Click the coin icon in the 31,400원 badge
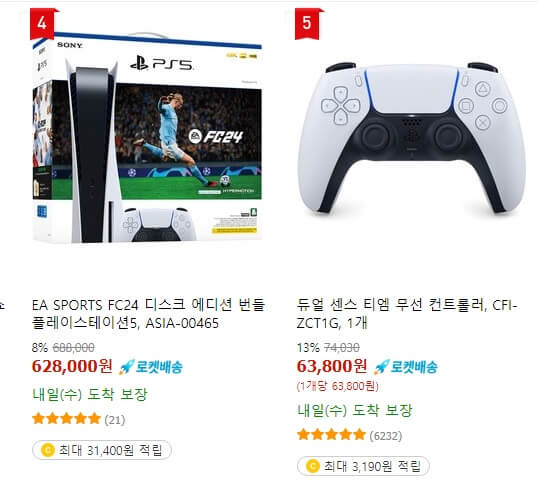Image resolution: width=538 pixels, height=493 pixels. click(47, 450)
